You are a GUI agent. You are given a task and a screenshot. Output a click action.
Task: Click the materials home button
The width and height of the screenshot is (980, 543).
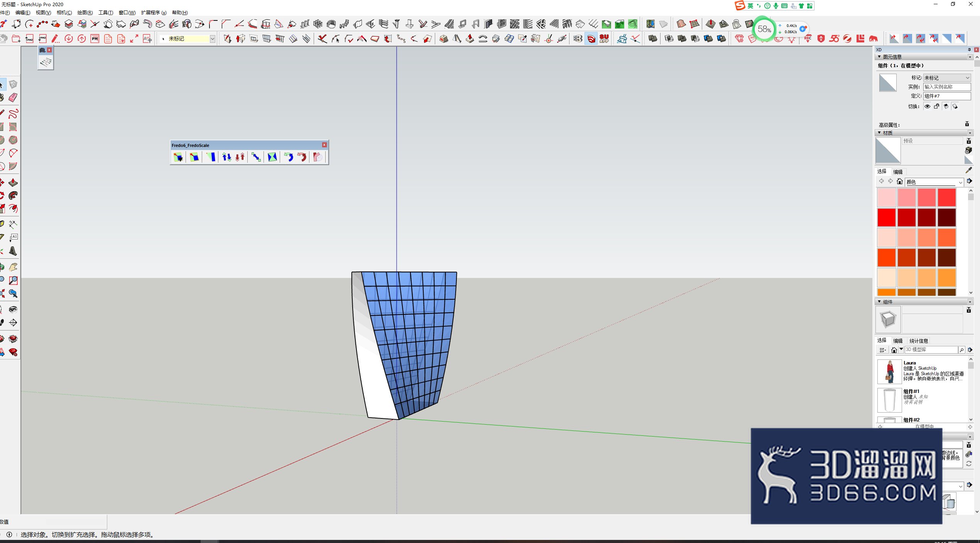click(x=900, y=182)
